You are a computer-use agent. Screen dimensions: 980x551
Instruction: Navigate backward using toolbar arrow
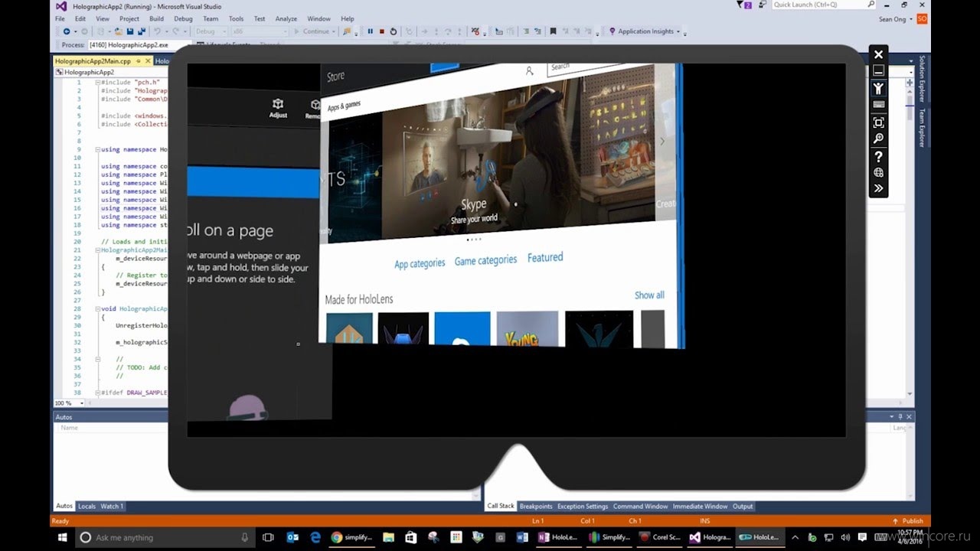[x=67, y=31]
